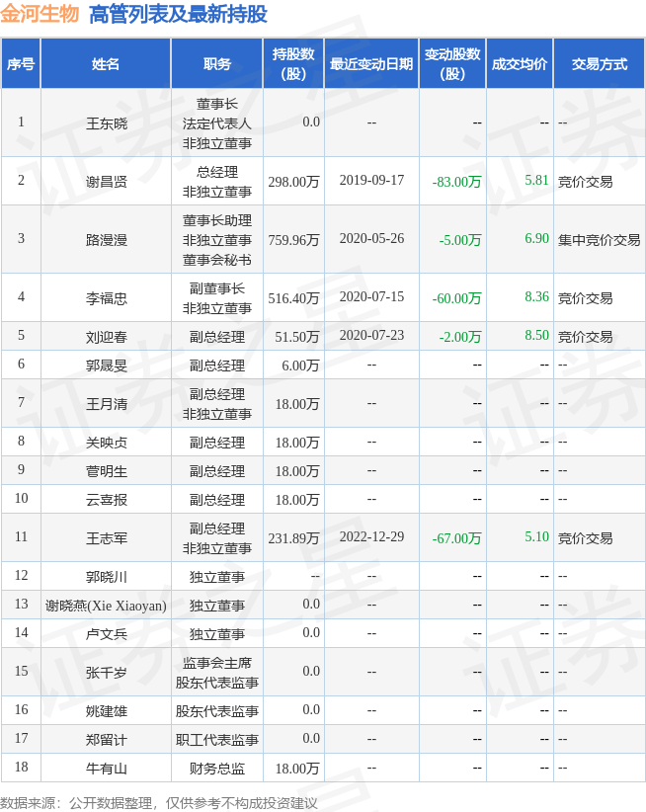
Task: Click the average price 5.81
Action: [536, 180]
